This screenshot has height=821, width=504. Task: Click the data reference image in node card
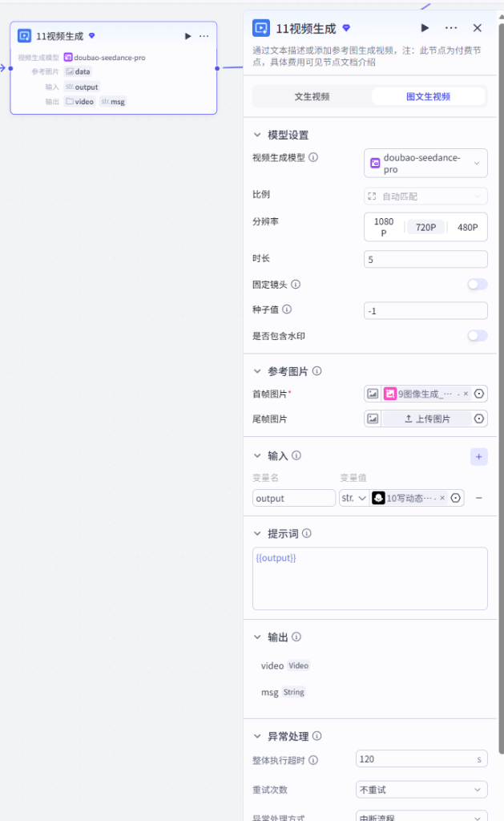[x=78, y=71]
